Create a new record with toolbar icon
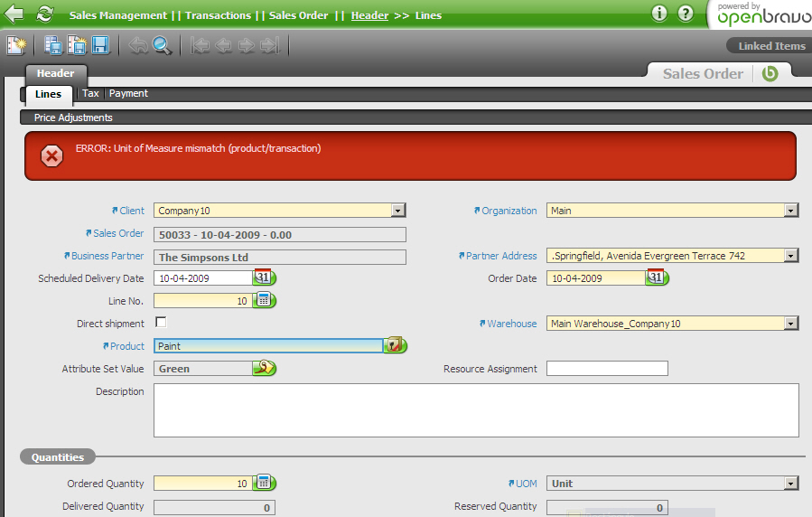The image size is (812, 517). [x=16, y=45]
